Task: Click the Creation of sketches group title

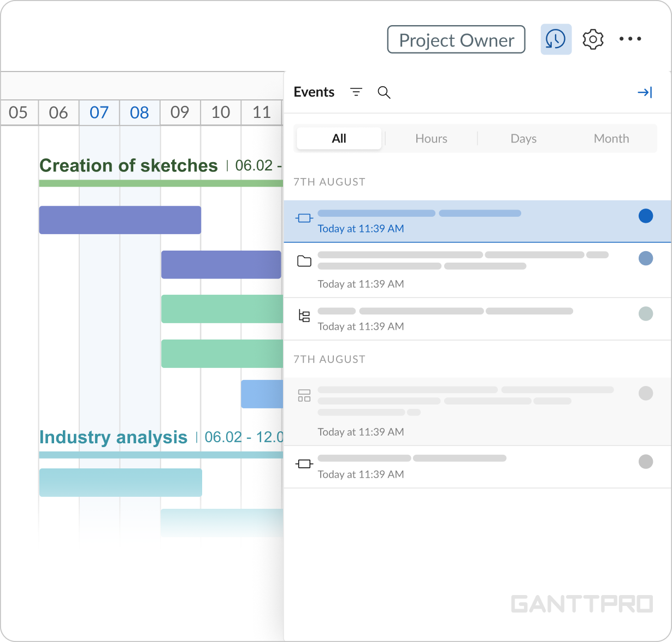Action: 128,165
